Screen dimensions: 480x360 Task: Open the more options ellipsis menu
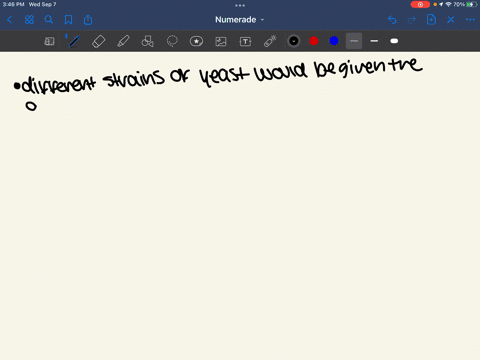[470, 20]
